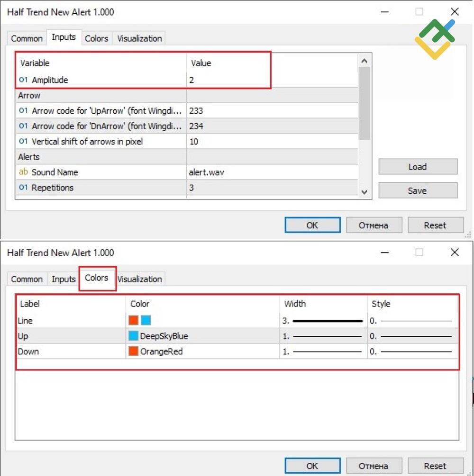Open the Width selector for the Line row
Image resolution: width=474 pixels, height=476 pixels.
[323, 321]
